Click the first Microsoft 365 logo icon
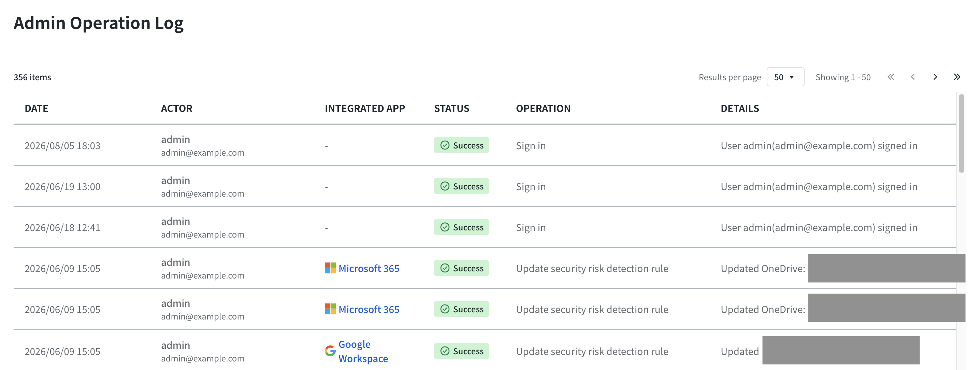The image size is (980, 370). pos(330,268)
